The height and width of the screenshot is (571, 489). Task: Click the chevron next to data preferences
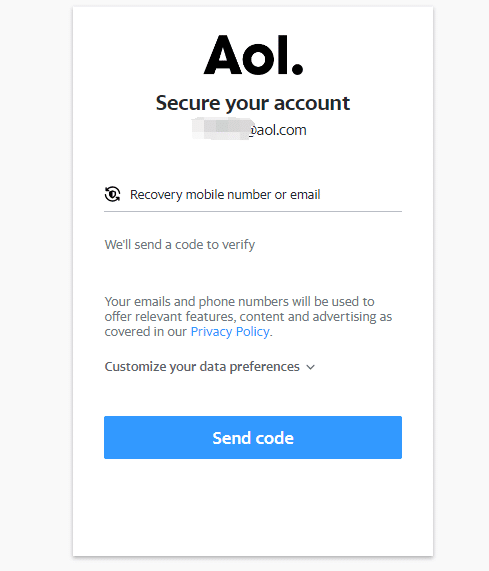coord(311,367)
